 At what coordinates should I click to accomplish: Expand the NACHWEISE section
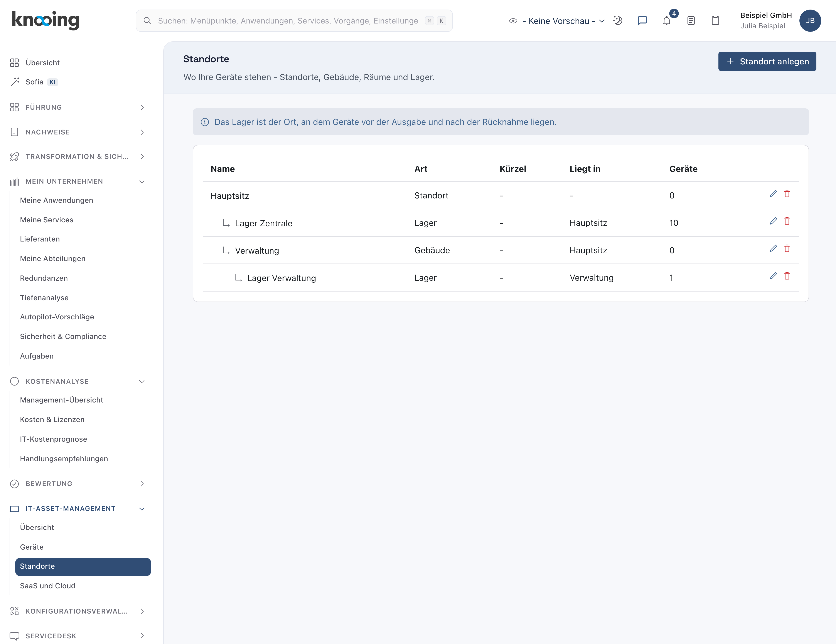coord(77,132)
